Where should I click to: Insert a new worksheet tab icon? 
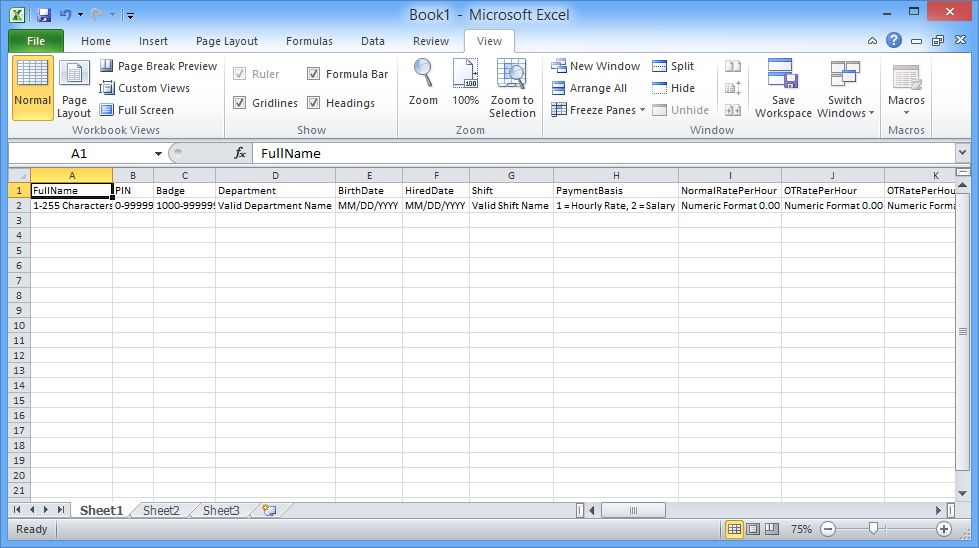(269, 510)
